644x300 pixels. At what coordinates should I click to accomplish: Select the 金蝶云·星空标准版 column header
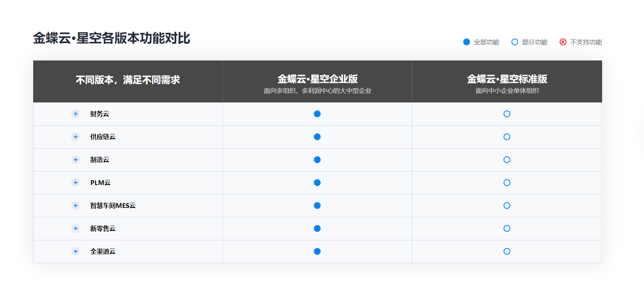click(507, 79)
